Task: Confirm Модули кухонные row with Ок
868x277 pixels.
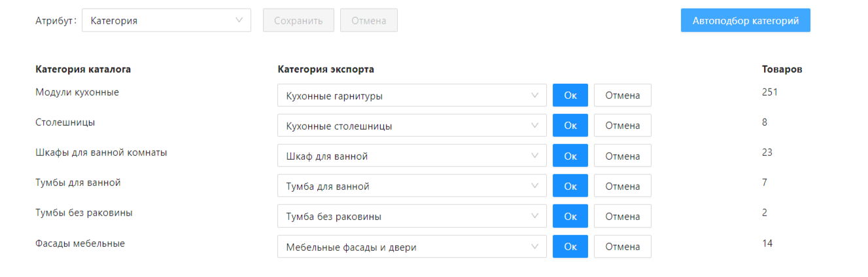Action: tap(570, 96)
